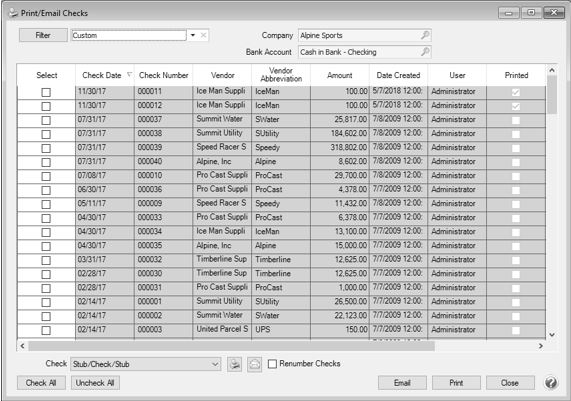The width and height of the screenshot is (571, 401).
Task: Click the Check All button
Action: coord(41,383)
